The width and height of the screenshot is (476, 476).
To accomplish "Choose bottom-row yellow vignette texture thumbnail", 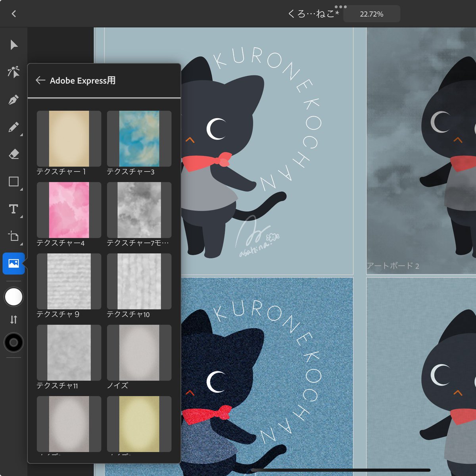I will 139,424.
